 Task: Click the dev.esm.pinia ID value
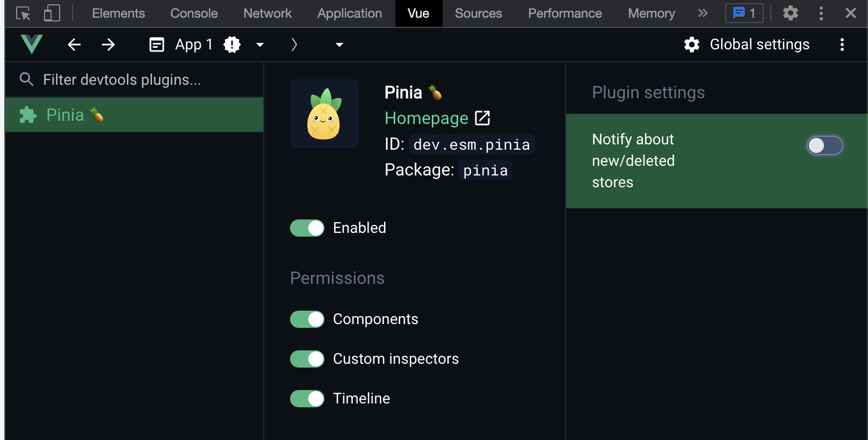coord(472,144)
